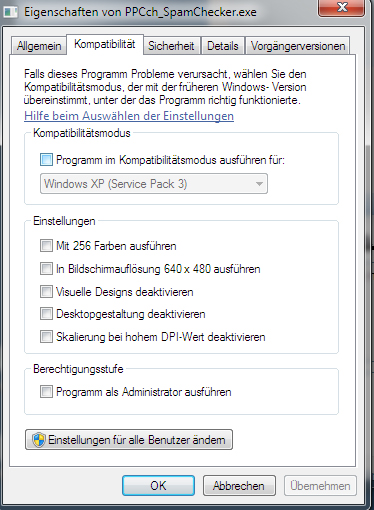This screenshot has height=510, width=374.
Task: Check Mit 256 Farben ausführen
Action: point(46,246)
